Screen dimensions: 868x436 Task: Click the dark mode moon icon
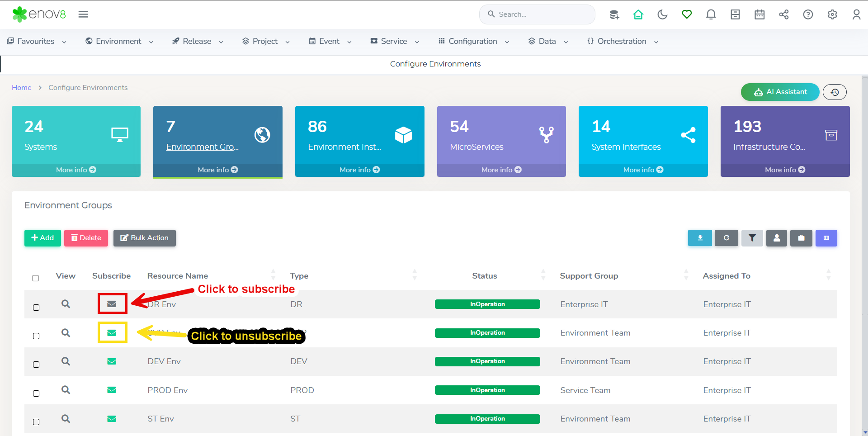(x=662, y=14)
